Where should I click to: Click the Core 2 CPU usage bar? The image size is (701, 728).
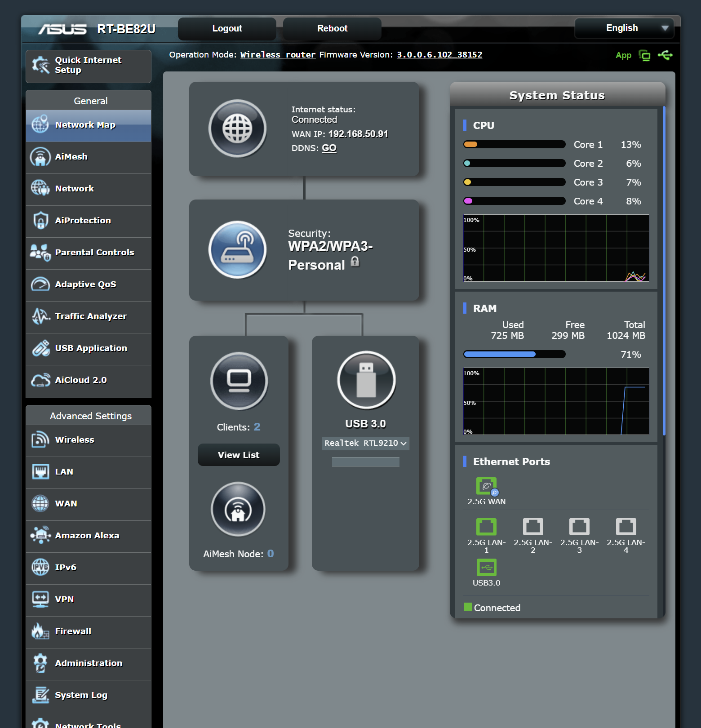[x=514, y=164]
